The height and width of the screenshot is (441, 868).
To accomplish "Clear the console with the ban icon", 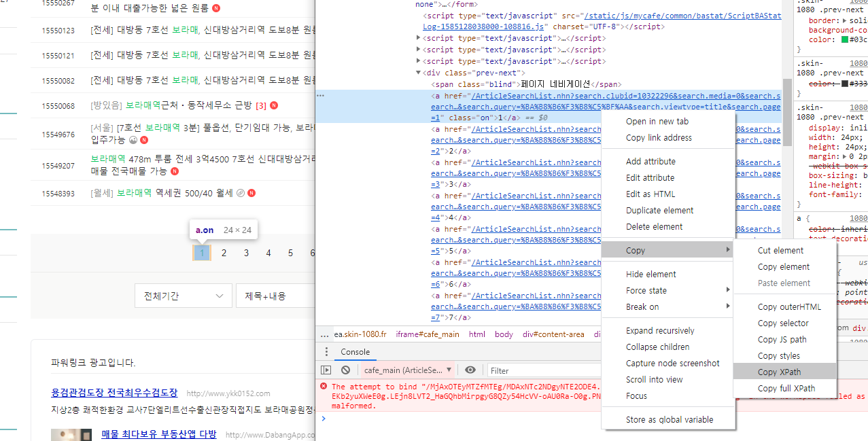I will 345,370.
